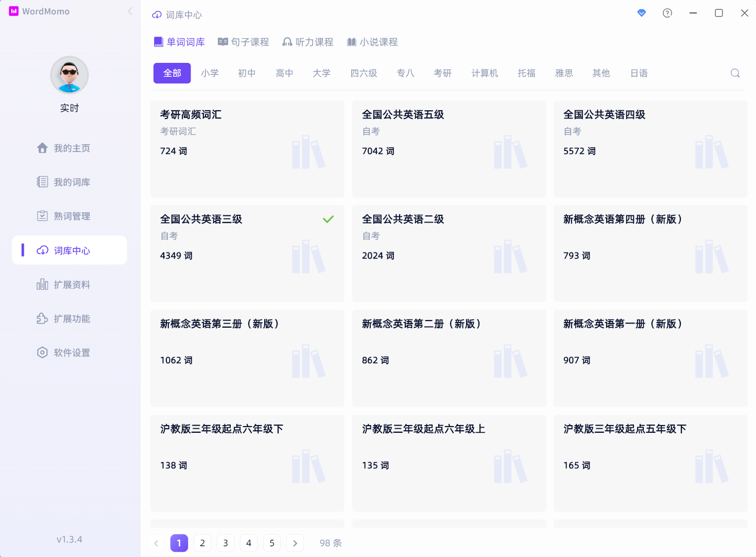Filter by 其他 category
The width and height of the screenshot is (756, 557).
[x=601, y=73]
